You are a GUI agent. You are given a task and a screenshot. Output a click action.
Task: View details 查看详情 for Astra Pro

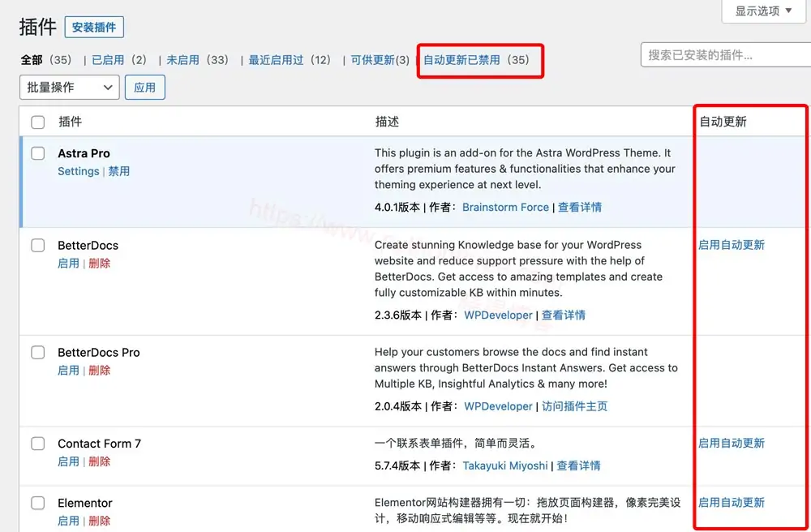pyautogui.click(x=581, y=207)
